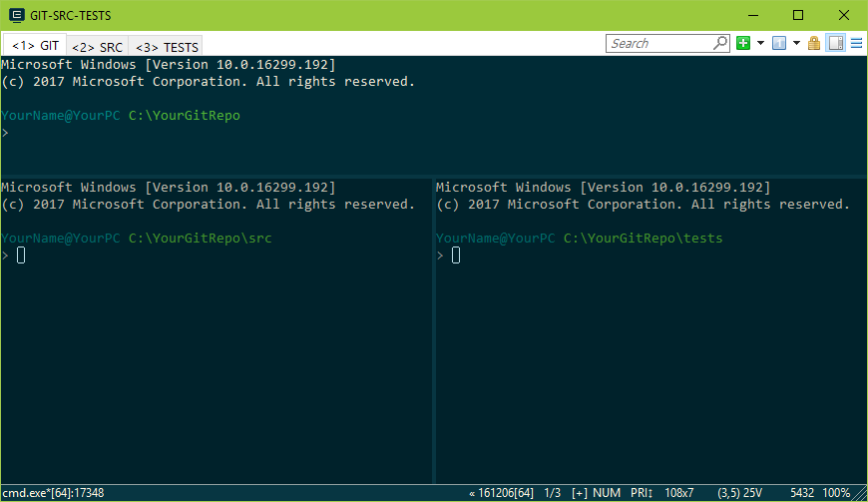Select the <3> TESTS tab

tap(167, 47)
